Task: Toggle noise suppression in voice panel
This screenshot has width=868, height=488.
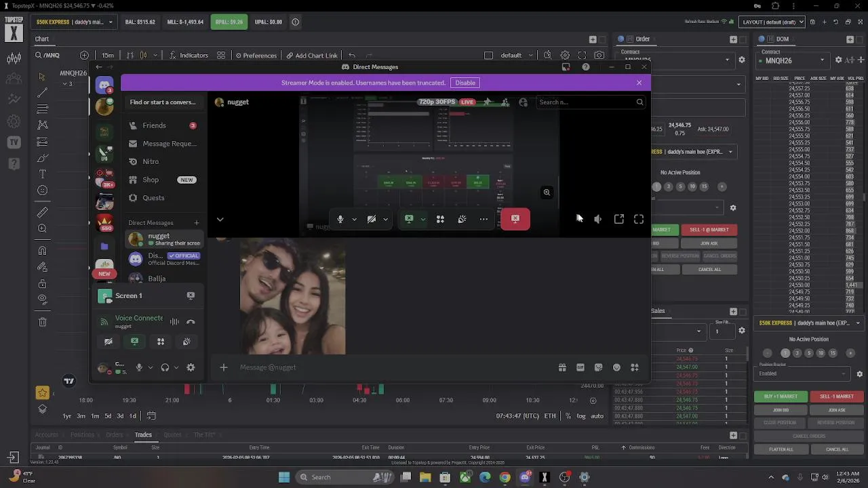Action: [174, 322]
